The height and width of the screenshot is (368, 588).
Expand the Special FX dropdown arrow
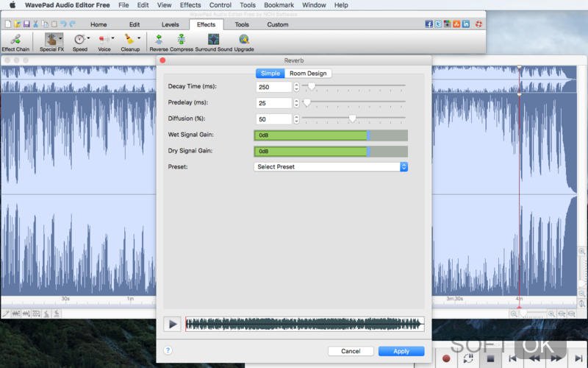tap(60, 38)
